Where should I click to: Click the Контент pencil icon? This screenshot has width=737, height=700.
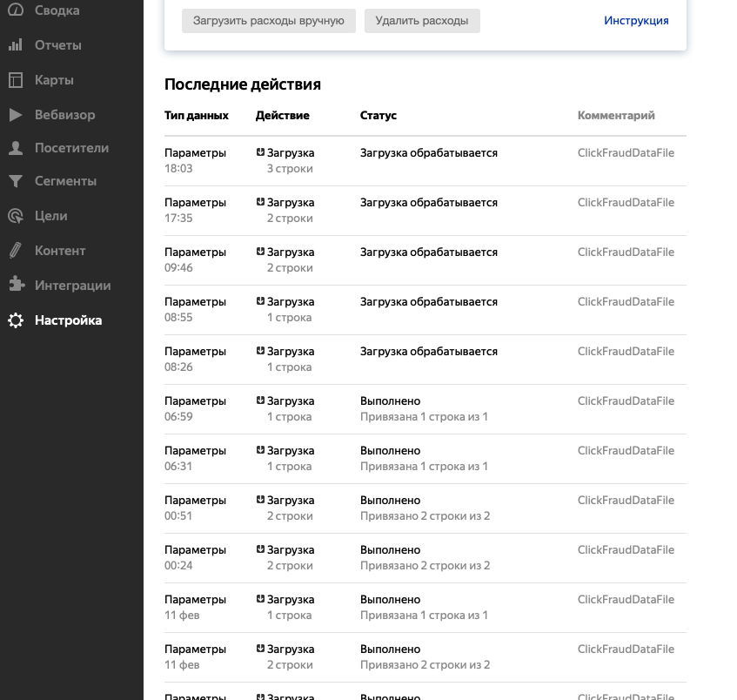point(16,251)
